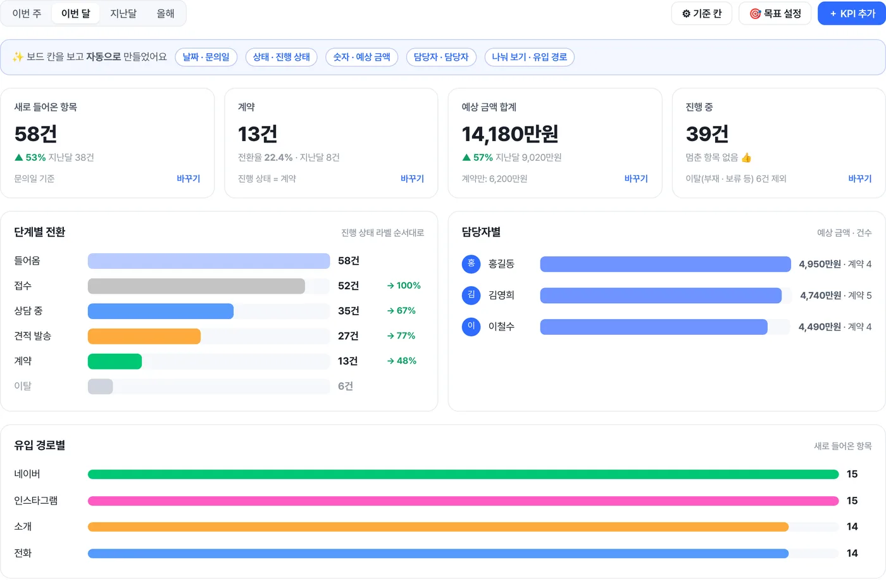Click 이철수's amount bar
886x588 pixels.
tap(654, 327)
